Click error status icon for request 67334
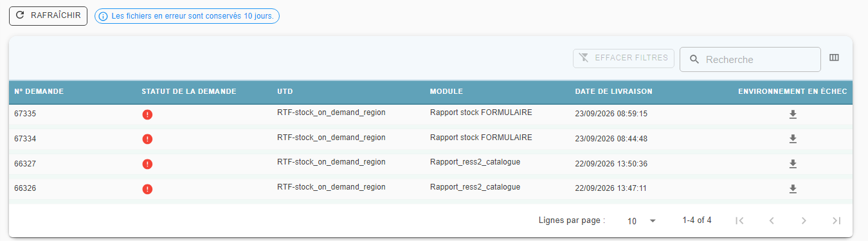Viewport: 868px width, 241px height. 147,139
